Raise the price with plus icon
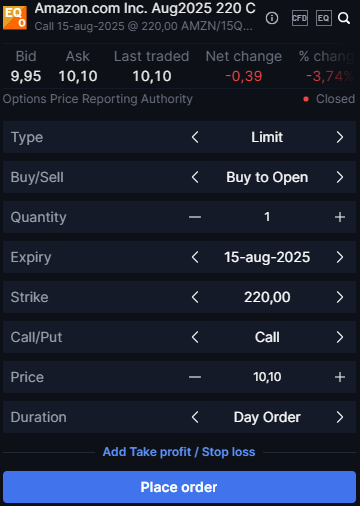Image resolution: width=360 pixels, height=506 pixels. pos(340,377)
